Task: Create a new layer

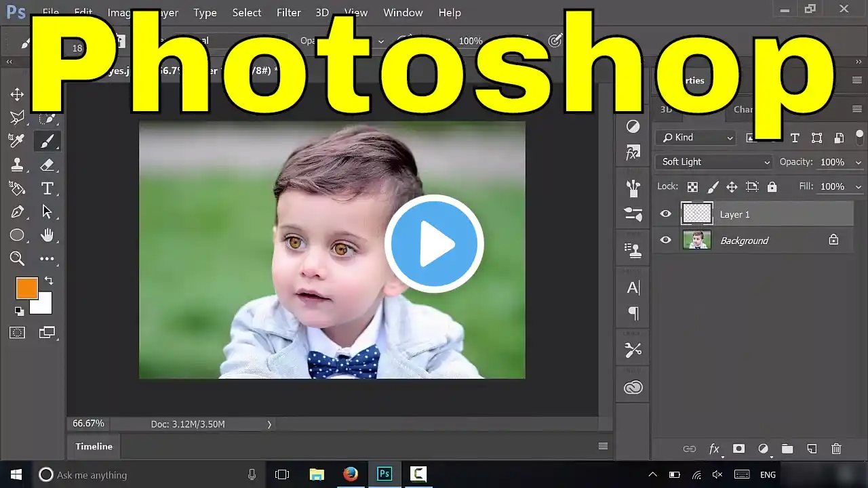Action: (x=812, y=449)
